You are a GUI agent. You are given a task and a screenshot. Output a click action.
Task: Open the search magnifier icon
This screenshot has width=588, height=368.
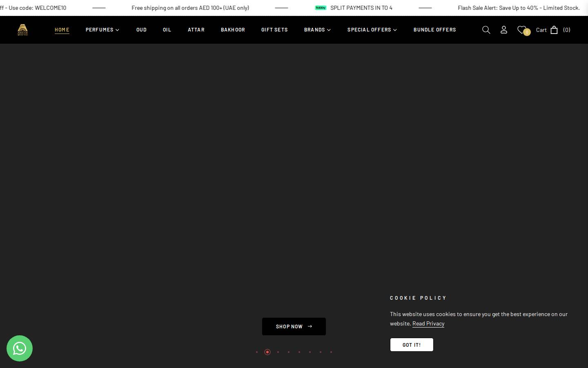coord(486,30)
